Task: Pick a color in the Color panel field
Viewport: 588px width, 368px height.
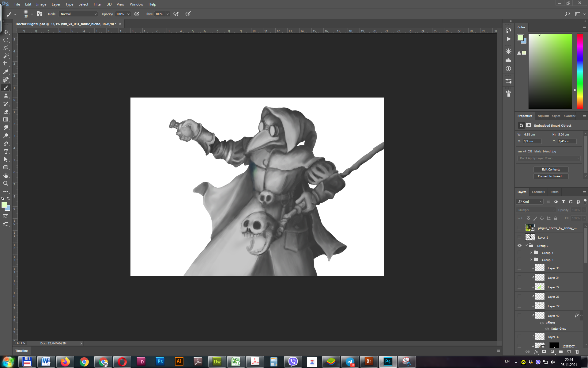Action: [x=550, y=71]
